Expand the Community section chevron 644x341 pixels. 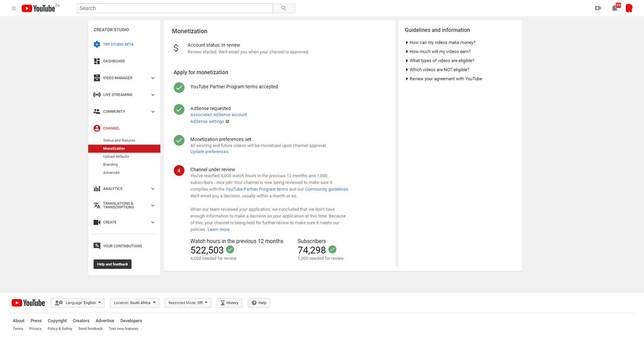[153, 112]
